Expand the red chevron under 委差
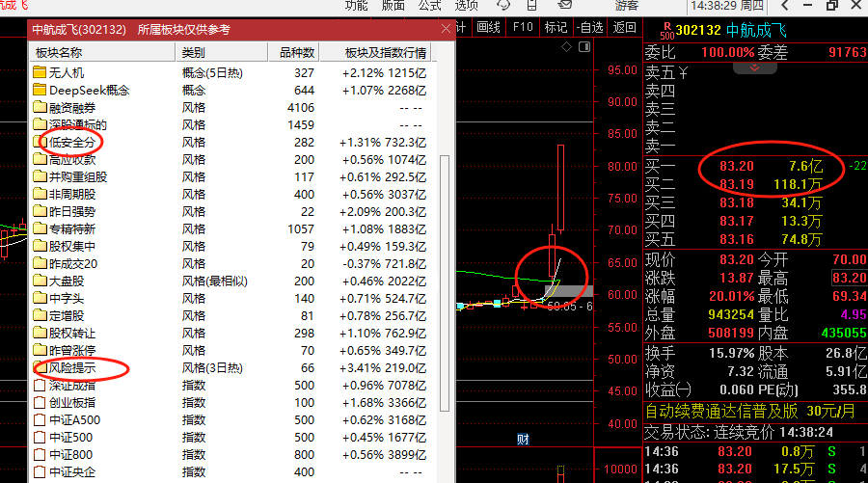868x483 pixels. tap(754, 68)
